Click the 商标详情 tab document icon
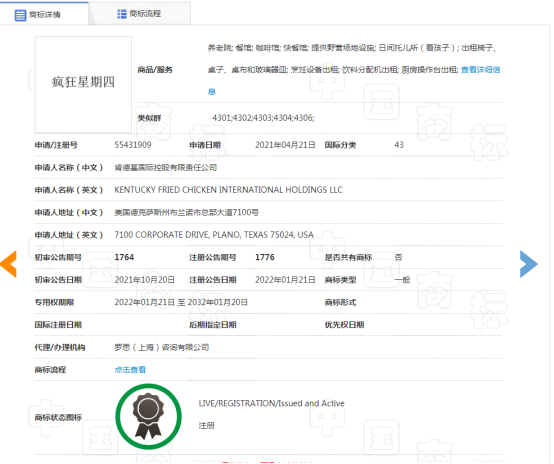The image size is (554, 464). pos(20,15)
